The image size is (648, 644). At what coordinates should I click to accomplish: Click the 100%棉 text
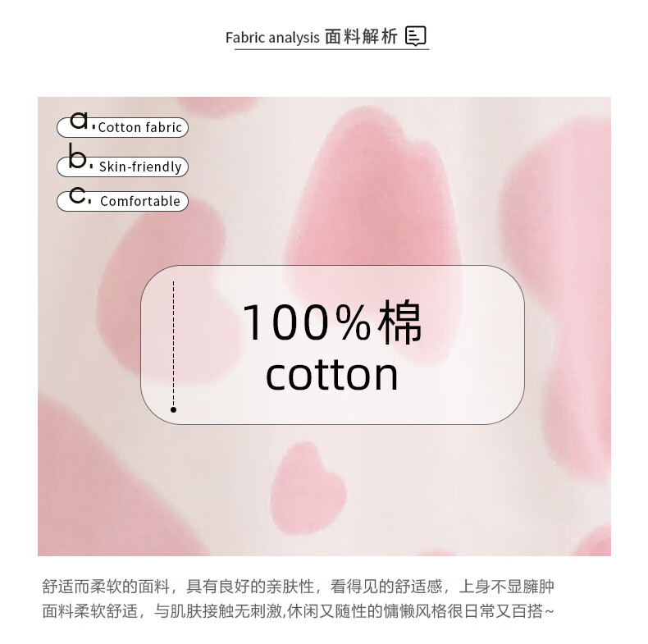click(332, 322)
